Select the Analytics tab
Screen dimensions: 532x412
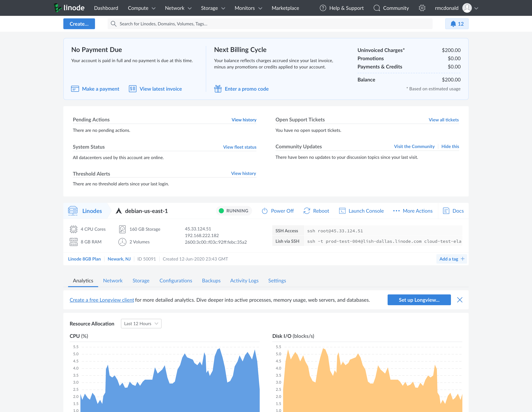tap(83, 281)
